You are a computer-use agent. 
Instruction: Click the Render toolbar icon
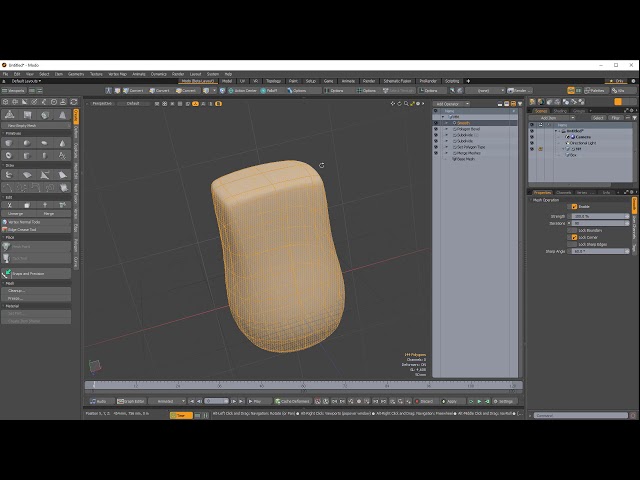[x=519, y=91]
